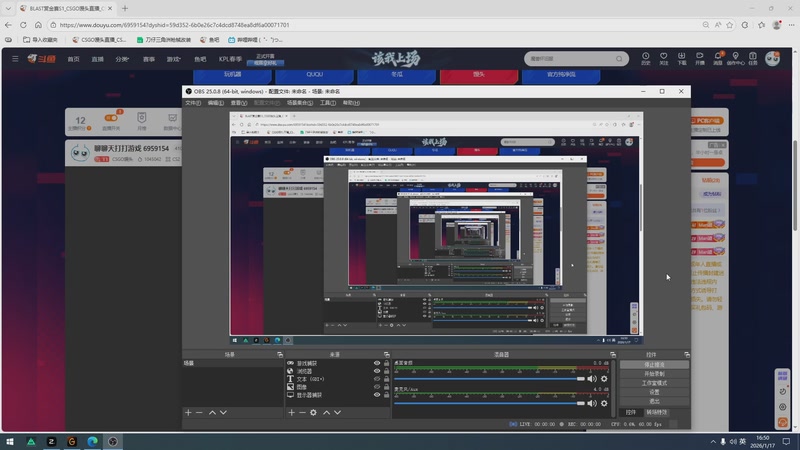Open the browser tab list chevron

8,8
